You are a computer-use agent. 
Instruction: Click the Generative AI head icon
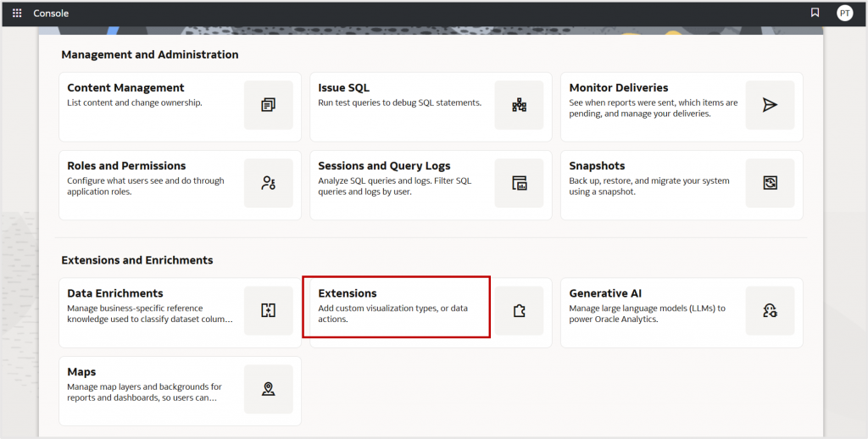(770, 310)
